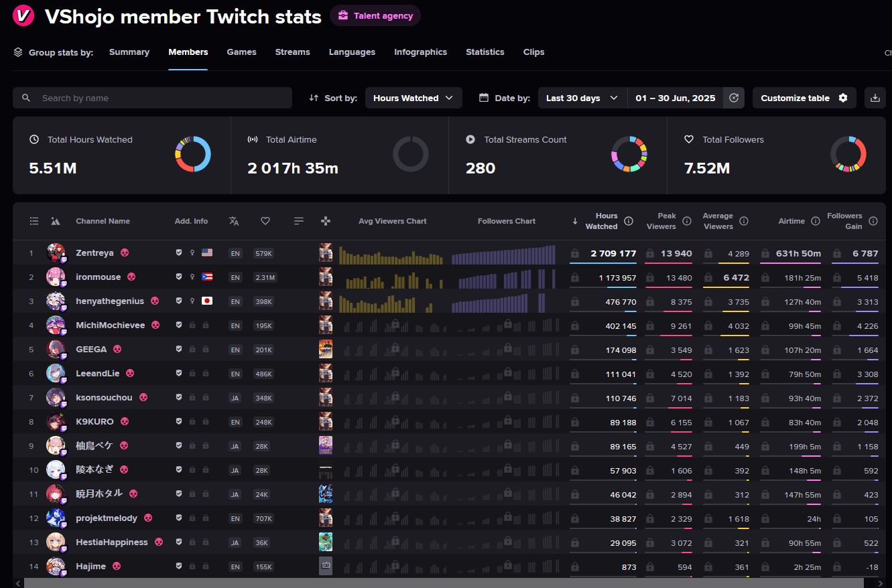The width and height of the screenshot is (892, 588).
Task: Click the game thumbnail in Hajime's row
Action: tap(326, 566)
